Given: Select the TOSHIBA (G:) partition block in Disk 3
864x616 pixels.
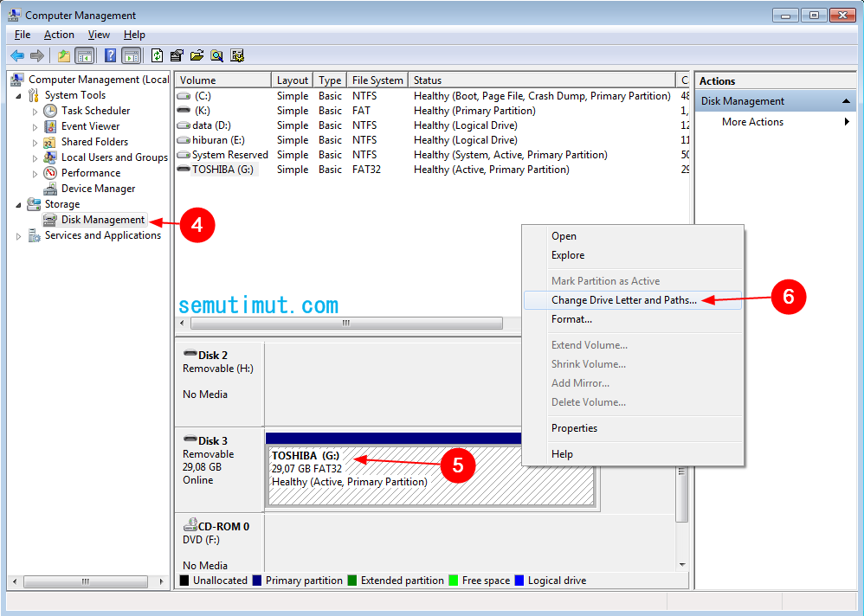Looking at the screenshot, I should [x=431, y=476].
